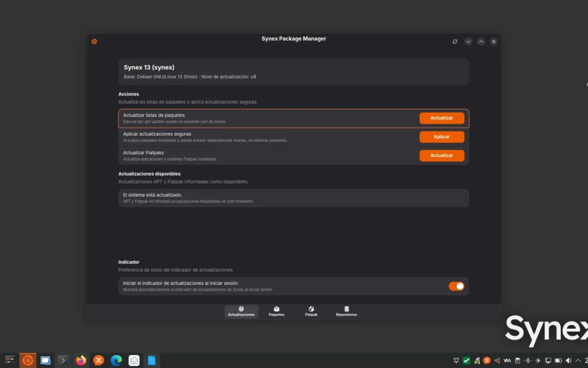This screenshot has width=588, height=368.
Task: Click the refresh icon in the title bar
Action: [x=455, y=41]
